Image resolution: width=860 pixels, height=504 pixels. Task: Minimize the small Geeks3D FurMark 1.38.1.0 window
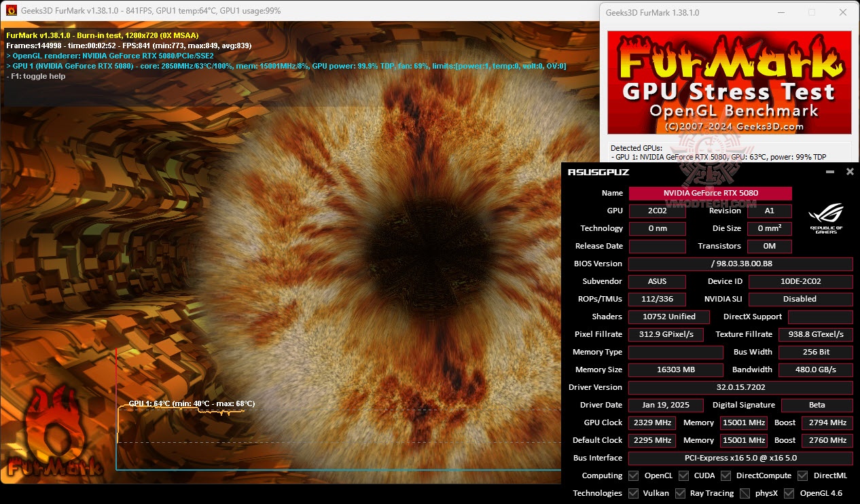click(780, 12)
